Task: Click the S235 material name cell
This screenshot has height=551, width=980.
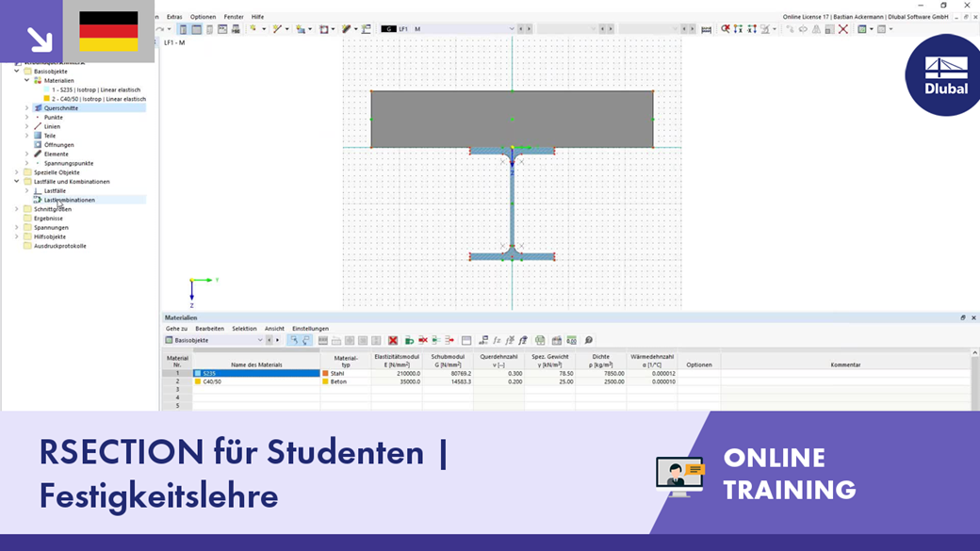Action: click(256, 374)
